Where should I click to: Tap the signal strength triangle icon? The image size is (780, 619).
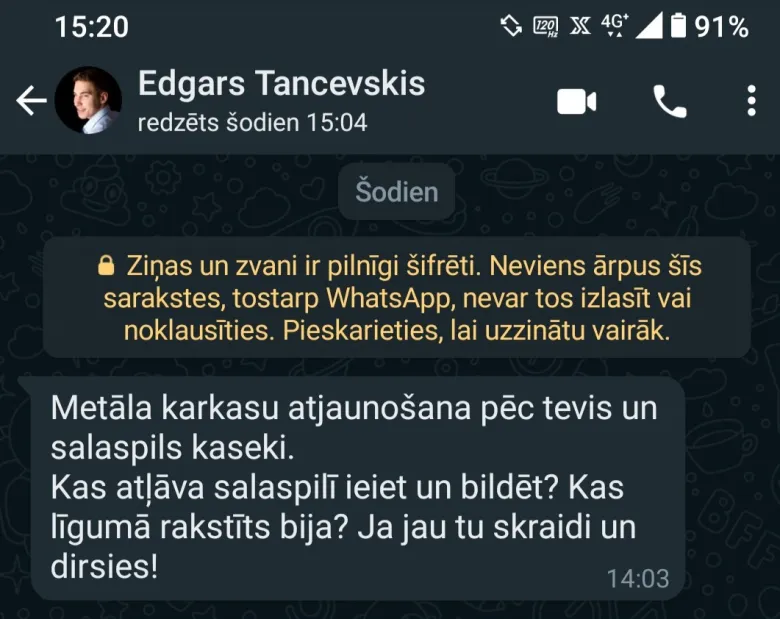pyautogui.click(x=649, y=26)
